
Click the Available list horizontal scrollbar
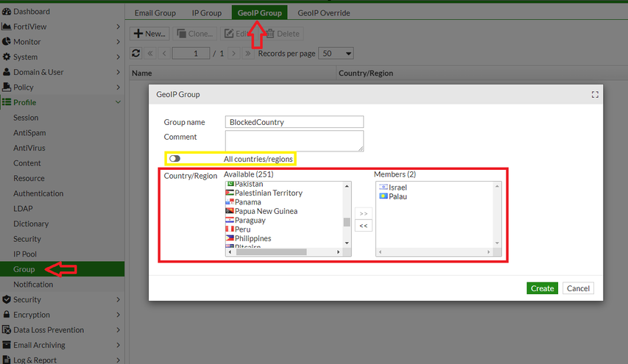click(x=271, y=251)
